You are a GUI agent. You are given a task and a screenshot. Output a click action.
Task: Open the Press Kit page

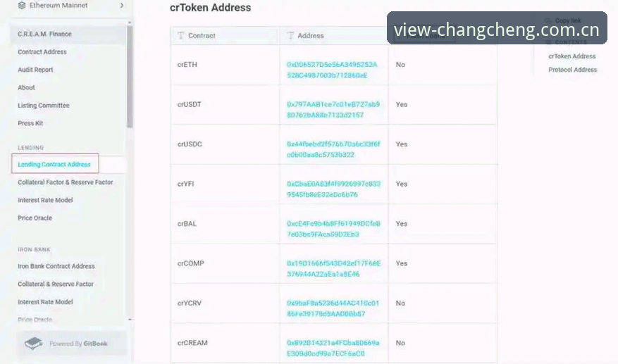(30, 123)
